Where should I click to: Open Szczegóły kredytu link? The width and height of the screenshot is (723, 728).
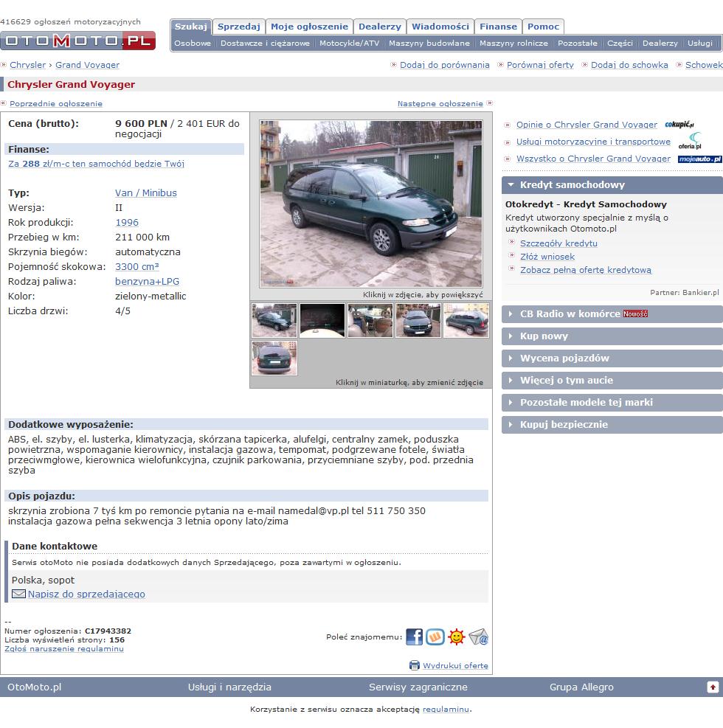click(558, 243)
